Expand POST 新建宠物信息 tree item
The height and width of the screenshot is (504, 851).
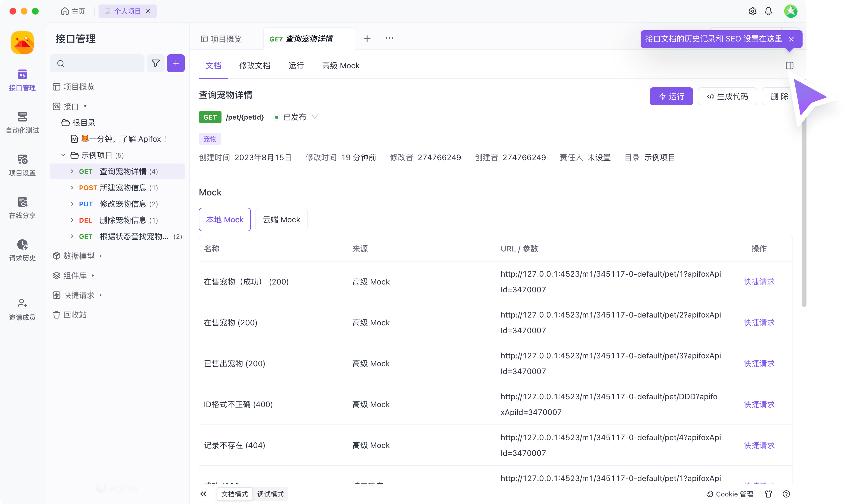point(72,188)
